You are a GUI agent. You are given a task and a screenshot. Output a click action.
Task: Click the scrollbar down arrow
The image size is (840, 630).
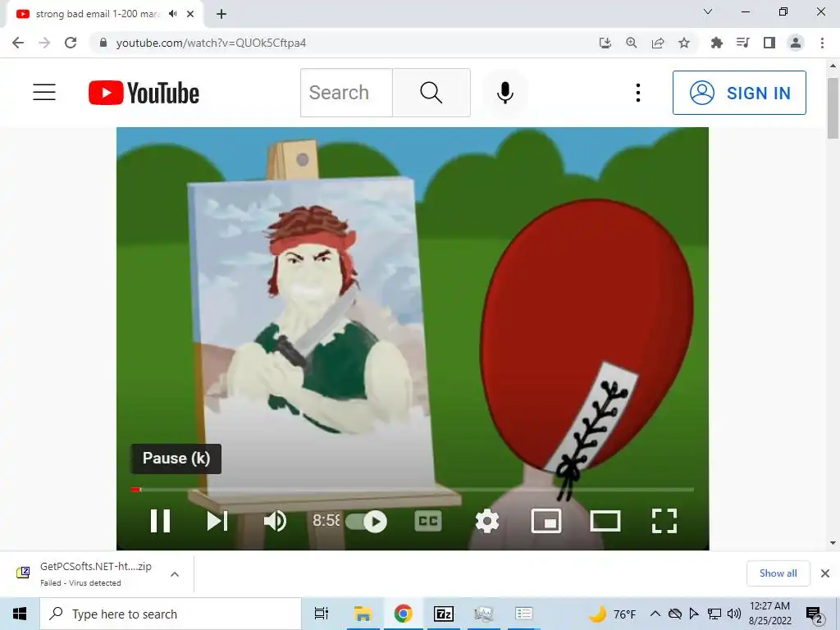coord(833,543)
